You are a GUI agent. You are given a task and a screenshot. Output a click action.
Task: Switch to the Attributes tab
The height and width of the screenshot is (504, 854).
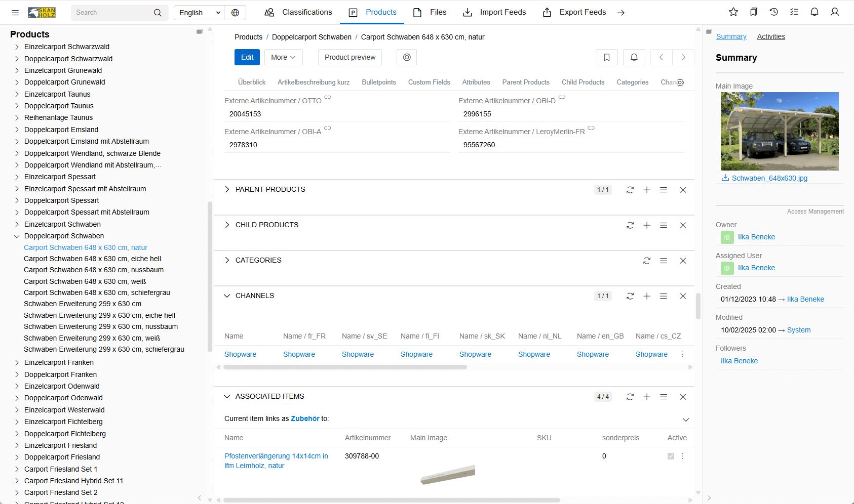point(476,82)
